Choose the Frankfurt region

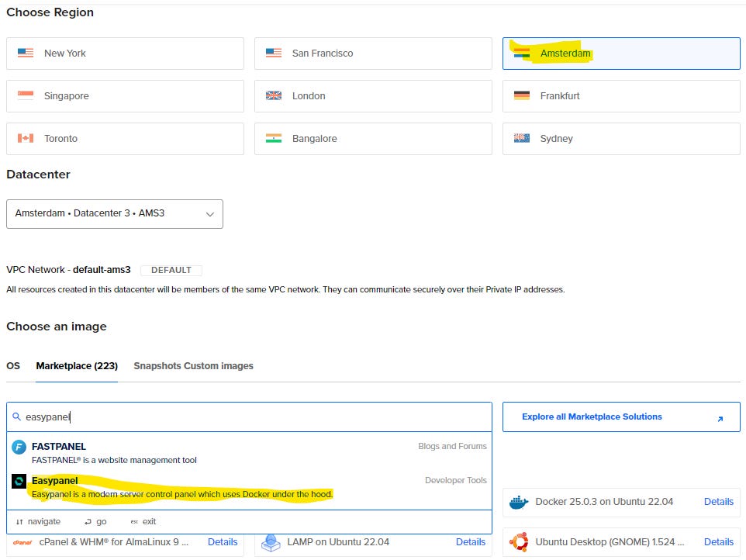coord(621,96)
